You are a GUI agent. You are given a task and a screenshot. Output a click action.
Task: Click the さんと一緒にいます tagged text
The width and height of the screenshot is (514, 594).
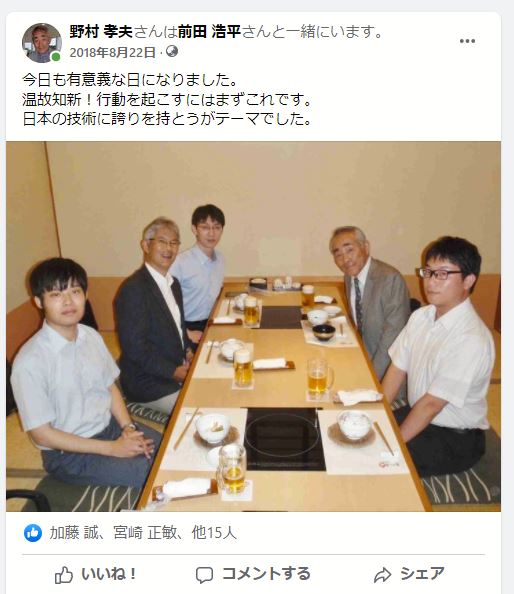point(312,31)
